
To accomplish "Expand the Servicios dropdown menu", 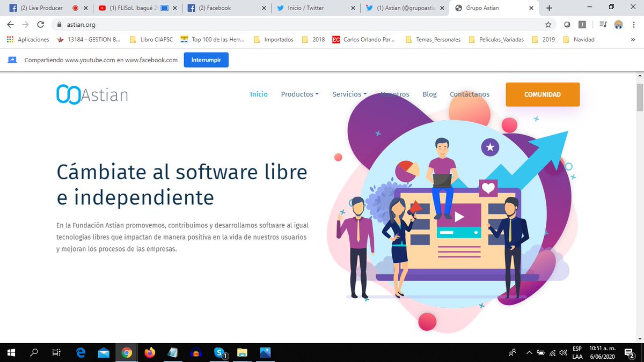I will click(350, 94).
